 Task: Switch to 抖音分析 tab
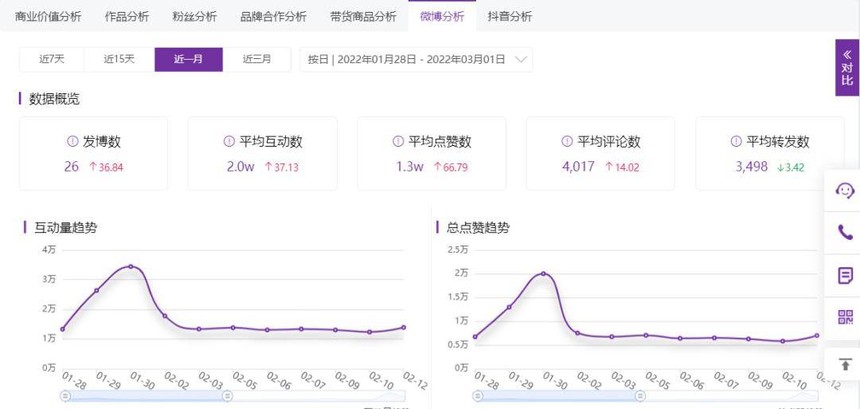coord(510,16)
